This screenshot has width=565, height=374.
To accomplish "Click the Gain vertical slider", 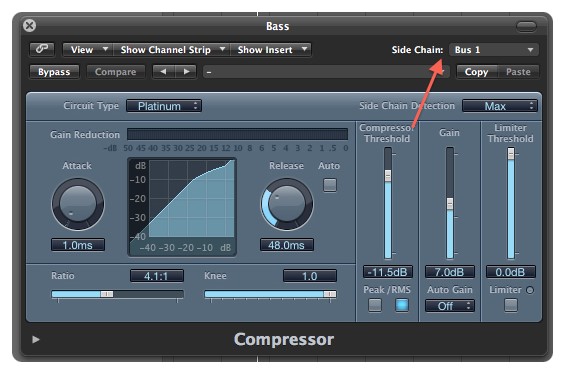I will pyautogui.click(x=450, y=203).
